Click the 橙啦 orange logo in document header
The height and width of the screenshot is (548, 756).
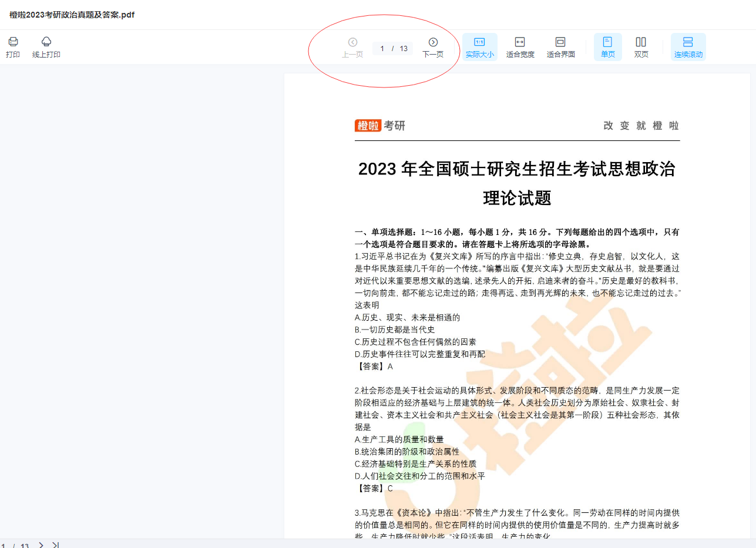click(368, 126)
